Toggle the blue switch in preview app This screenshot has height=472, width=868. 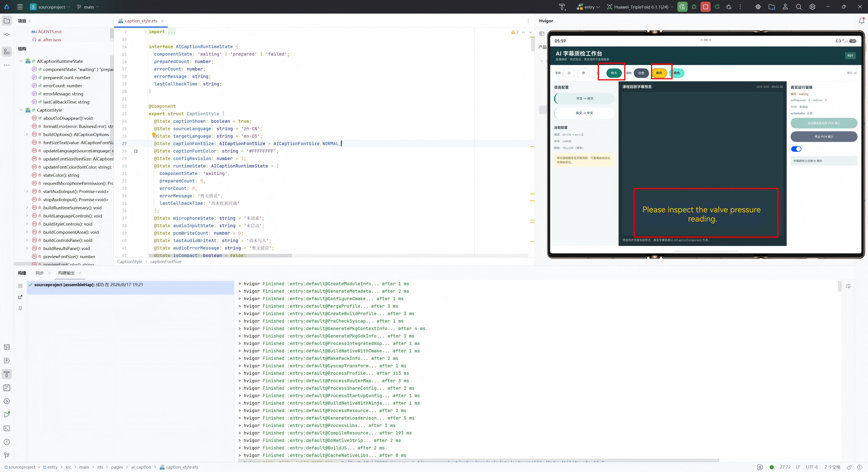(x=796, y=149)
